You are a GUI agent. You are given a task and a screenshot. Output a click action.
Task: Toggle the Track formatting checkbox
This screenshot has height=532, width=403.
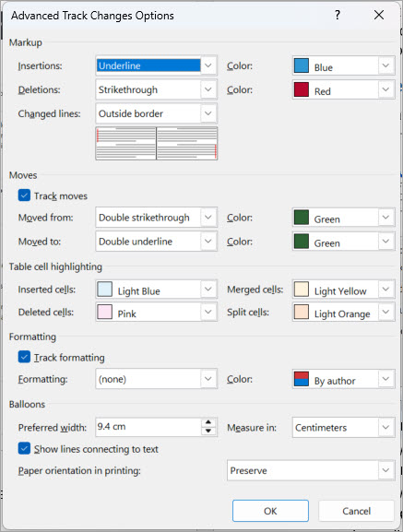tap(24, 357)
